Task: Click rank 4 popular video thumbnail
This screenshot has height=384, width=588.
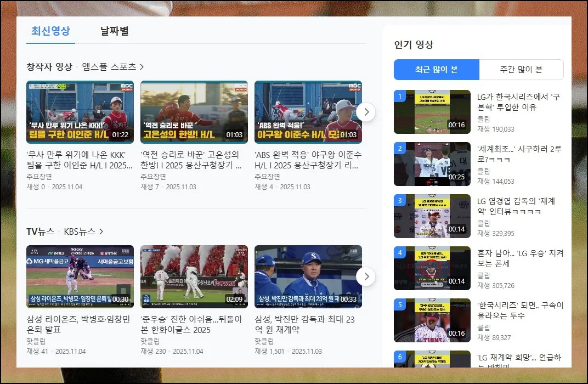Action: pyautogui.click(x=432, y=268)
